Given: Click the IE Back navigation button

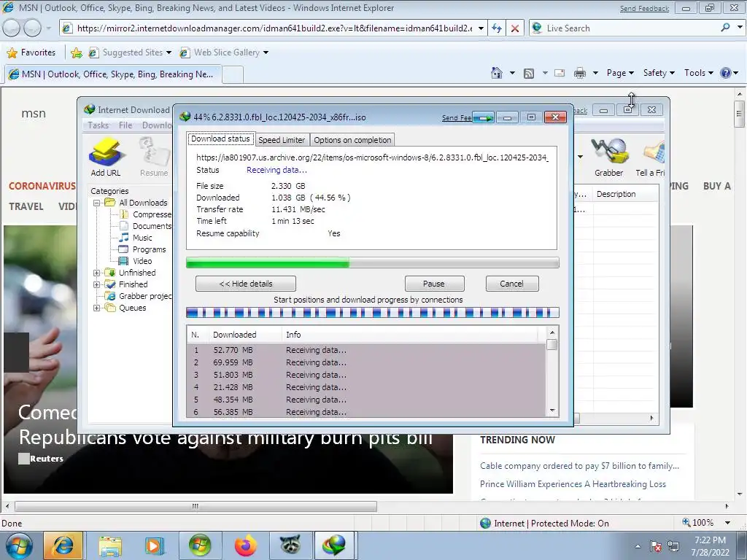Looking at the screenshot, I should point(12,28).
